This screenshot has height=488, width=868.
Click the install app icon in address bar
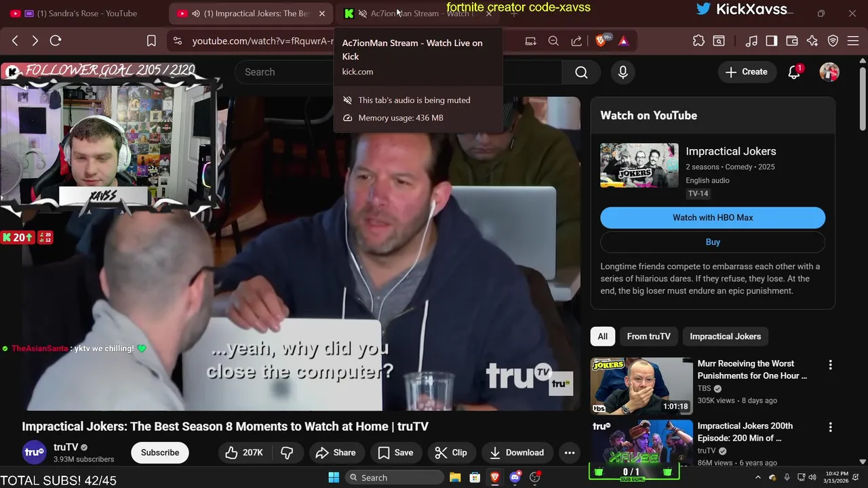530,41
